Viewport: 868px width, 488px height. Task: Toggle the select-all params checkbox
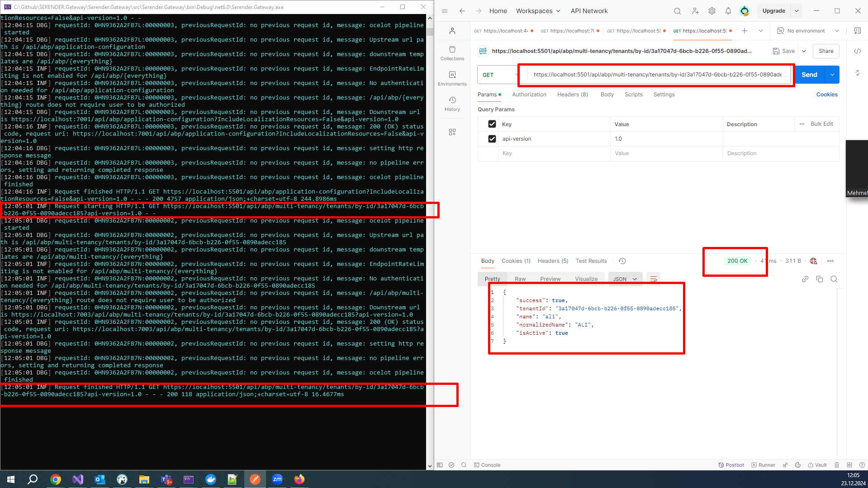coord(492,124)
